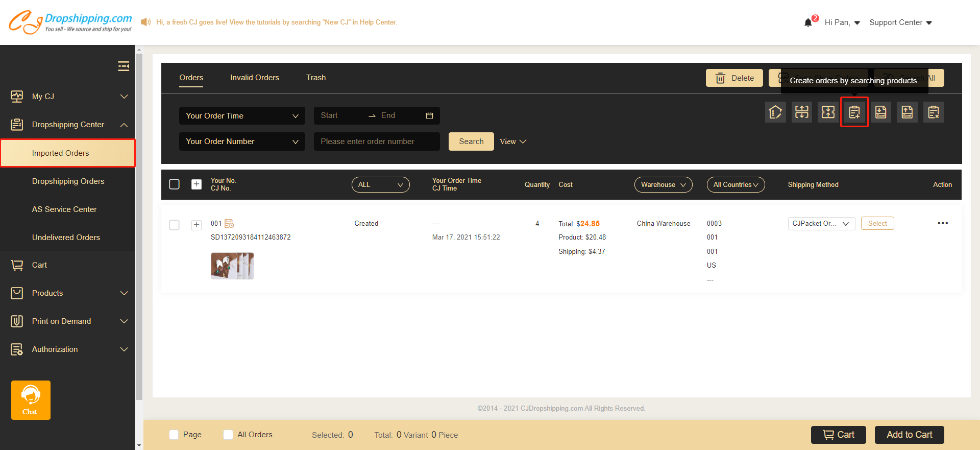Check the box for order 001

tap(174, 225)
